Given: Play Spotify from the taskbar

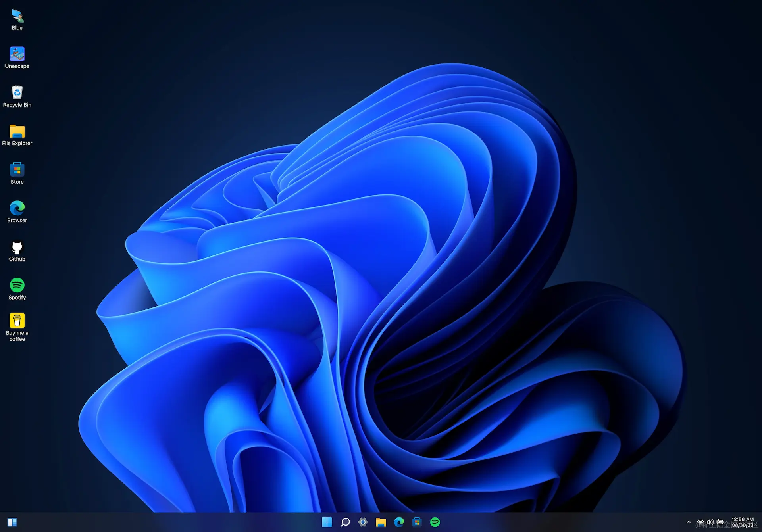Looking at the screenshot, I should click(x=435, y=522).
